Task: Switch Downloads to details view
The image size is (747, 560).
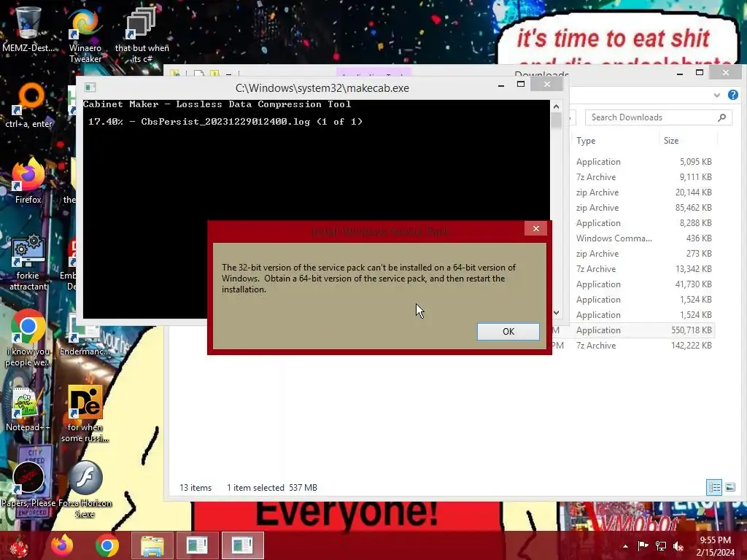Action: coord(713,487)
